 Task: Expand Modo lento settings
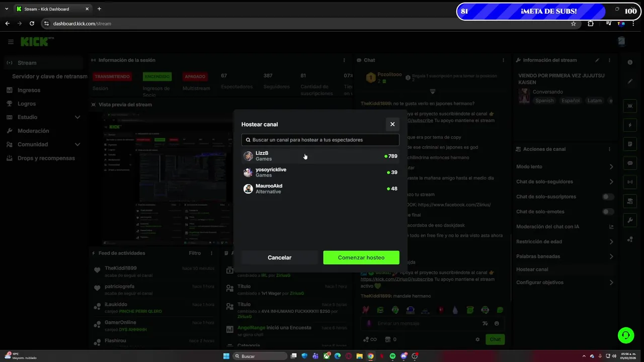[565, 166]
